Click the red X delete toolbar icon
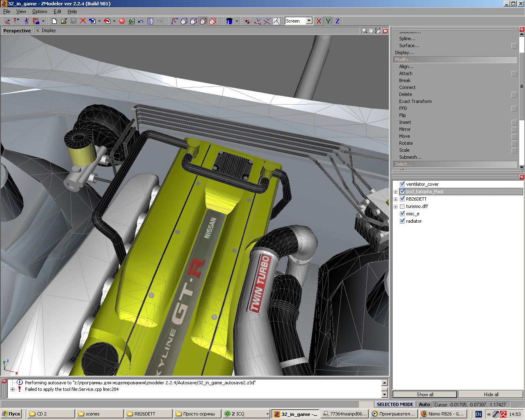 click(83, 21)
